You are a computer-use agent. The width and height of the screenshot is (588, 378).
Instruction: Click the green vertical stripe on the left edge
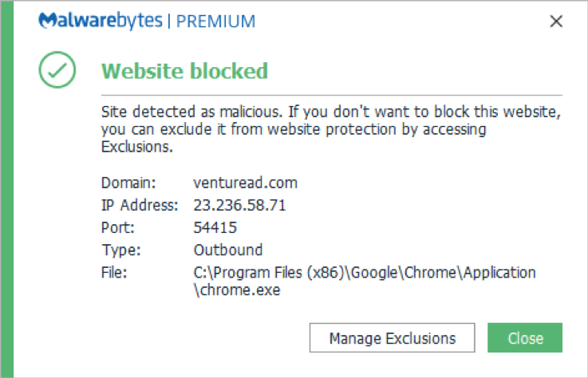7,189
